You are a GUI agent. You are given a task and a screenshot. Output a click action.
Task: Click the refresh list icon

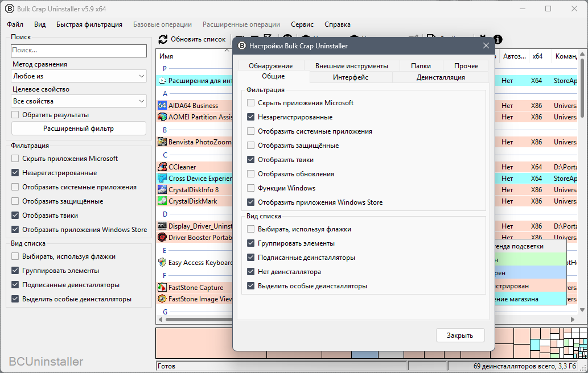point(163,39)
